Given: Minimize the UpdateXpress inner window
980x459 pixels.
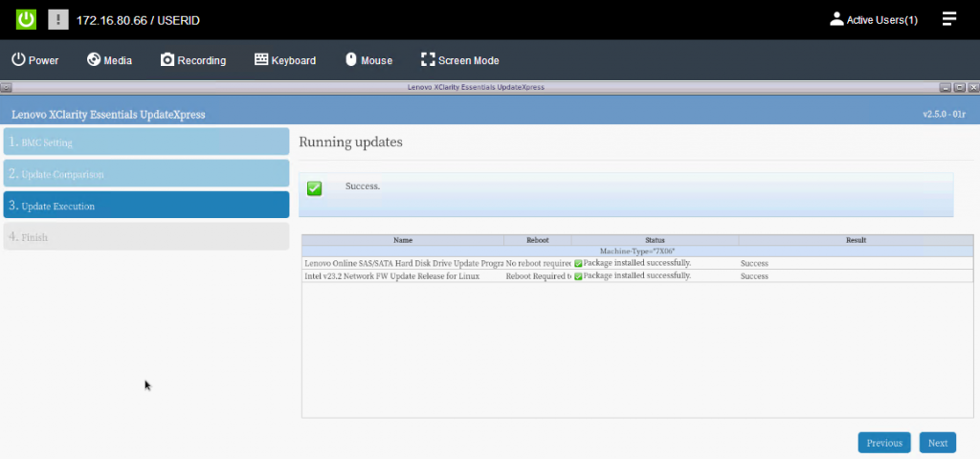Looking at the screenshot, I should [x=946, y=87].
